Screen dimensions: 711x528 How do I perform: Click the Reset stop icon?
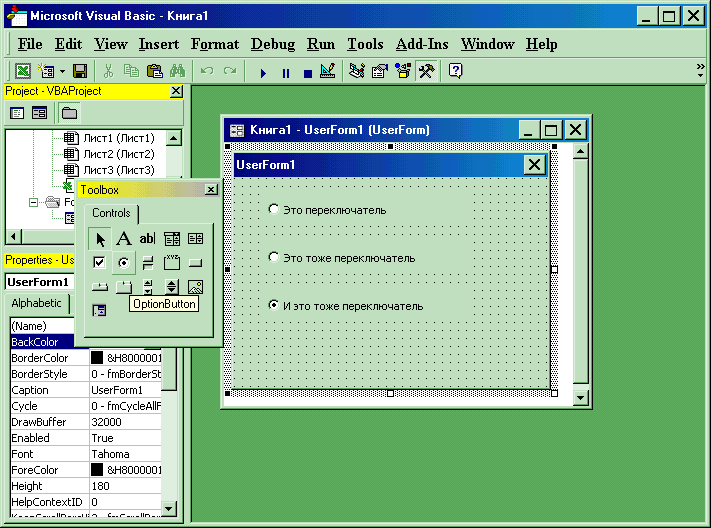coord(308,73)
